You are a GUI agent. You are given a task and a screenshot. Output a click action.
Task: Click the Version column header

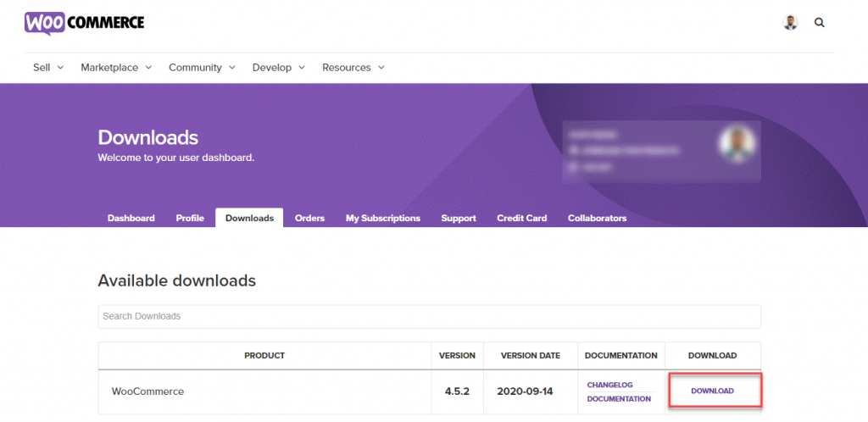(x=457, y=356)
